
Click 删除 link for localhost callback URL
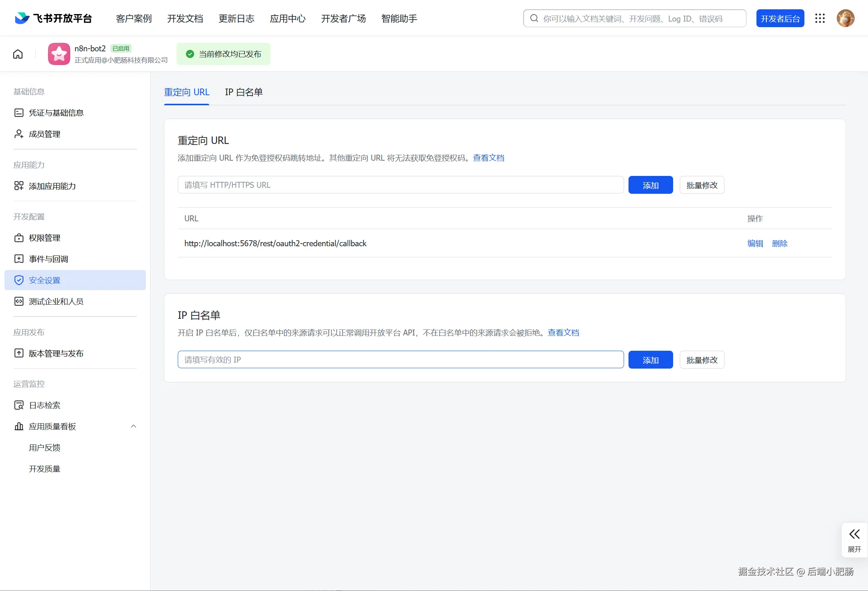click(x=779, y=244)
